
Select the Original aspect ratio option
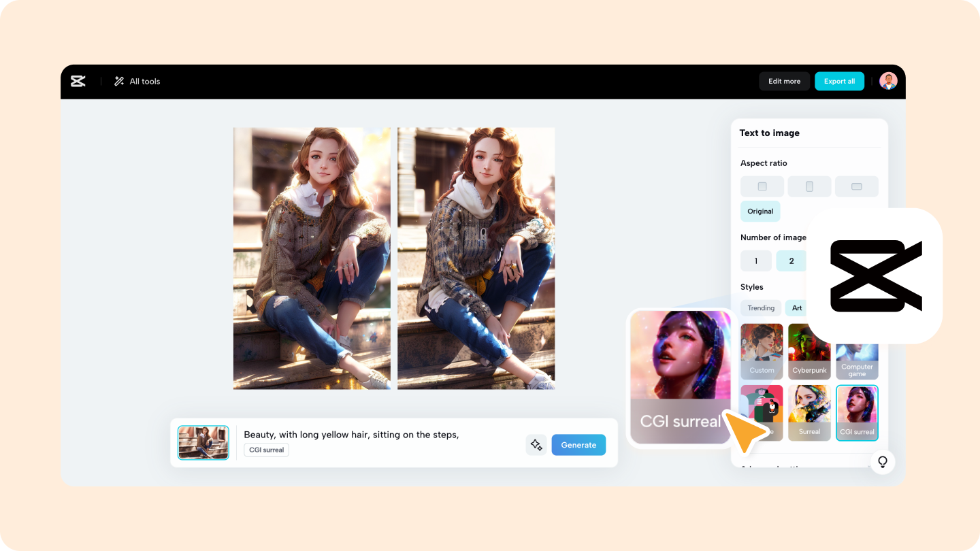click(x=760, y=211)
